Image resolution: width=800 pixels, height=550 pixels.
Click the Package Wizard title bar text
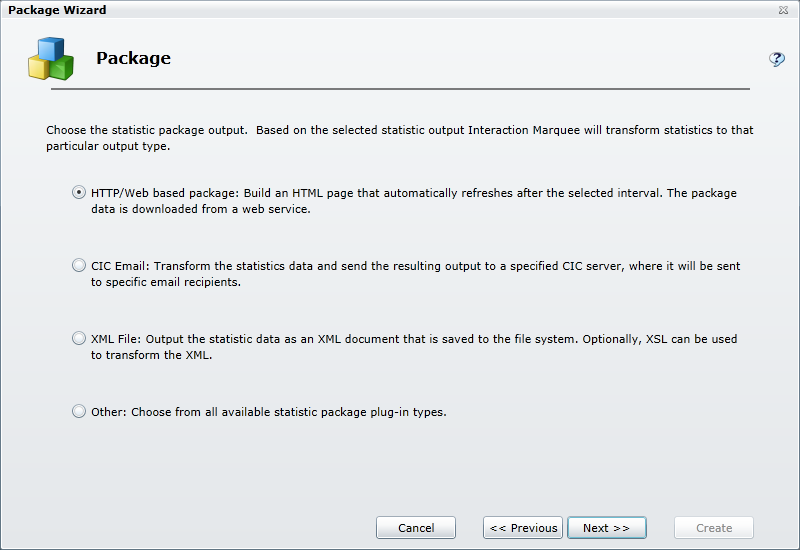57,10
